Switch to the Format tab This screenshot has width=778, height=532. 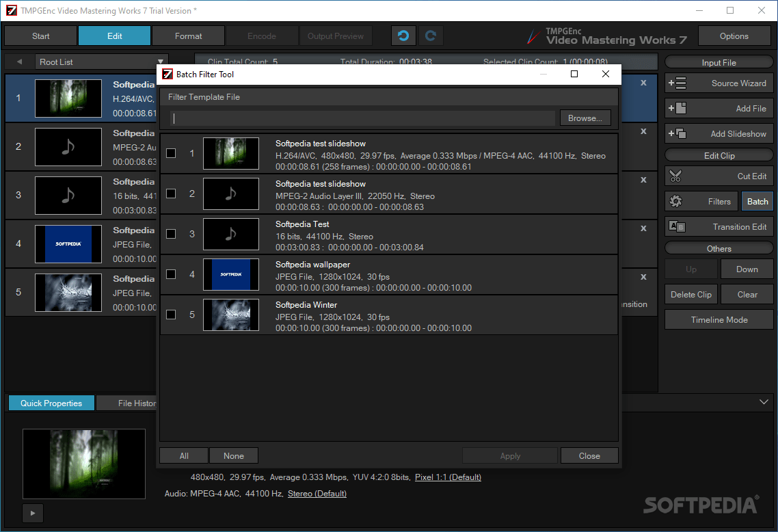pyautogui.click(x=189, y=36)
